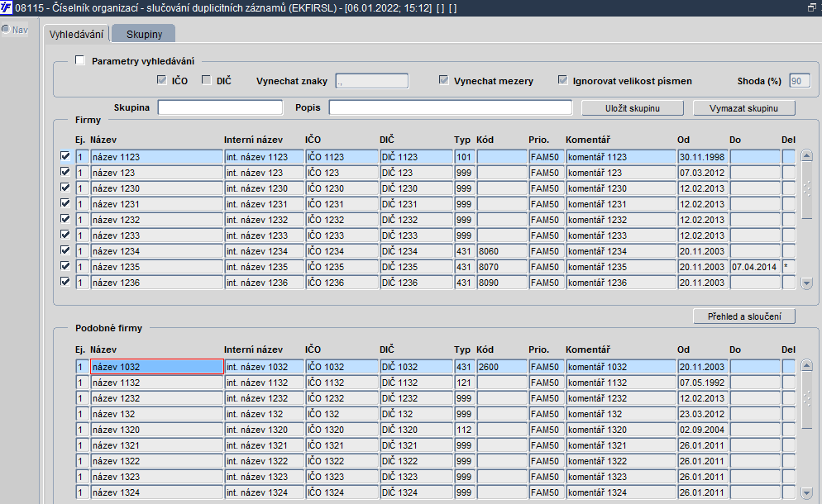The height and width of the screenshot is (504, 822).
Task: Select název 1132 in Podobné firmy
Action: (157, 383)
